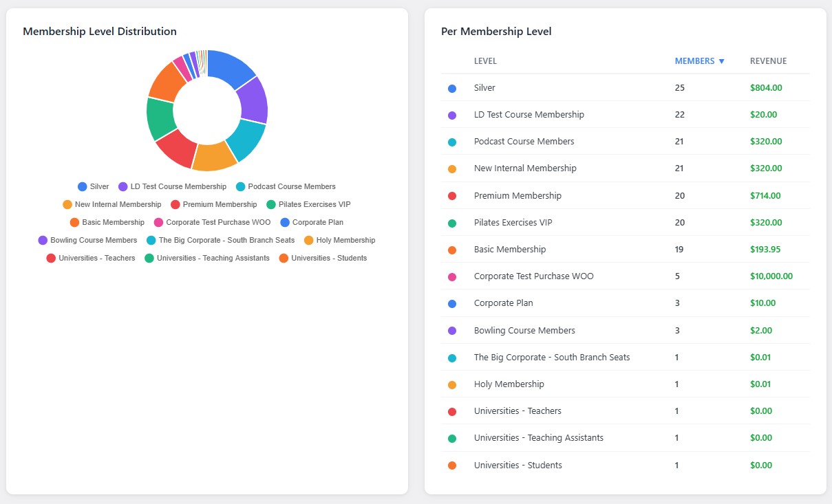
Task: Click Universities - Students row dot
Action: click(452, 465)
